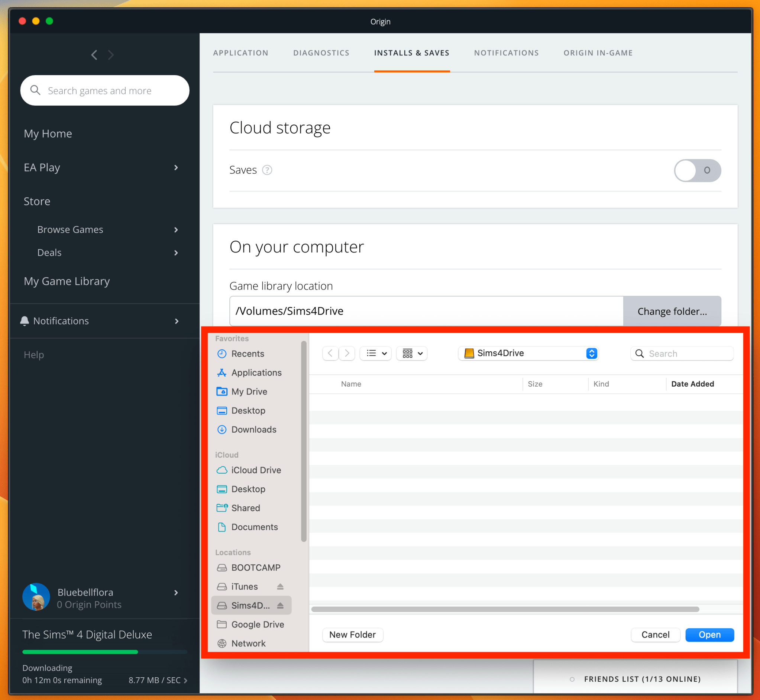Click Change folder for game library
The width and height of the screenshot is (760, 700).
click(x=672, y=311)
